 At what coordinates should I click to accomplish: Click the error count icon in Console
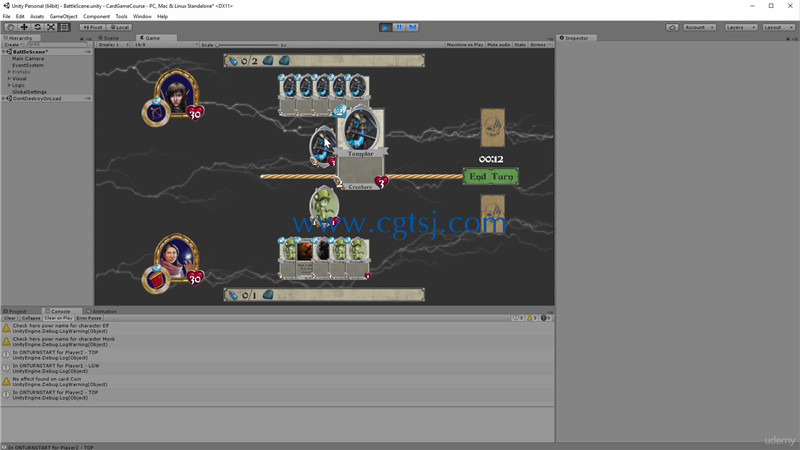click(x=545, y=318)
